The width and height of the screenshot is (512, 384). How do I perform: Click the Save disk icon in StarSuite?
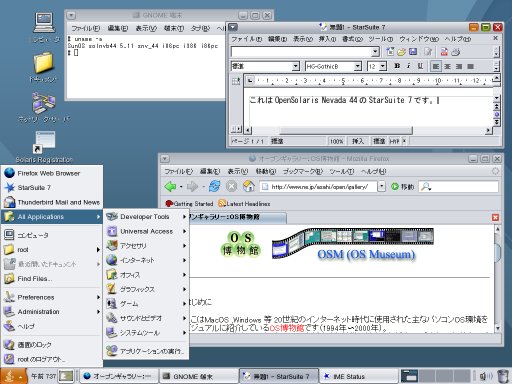pos(413,51)
